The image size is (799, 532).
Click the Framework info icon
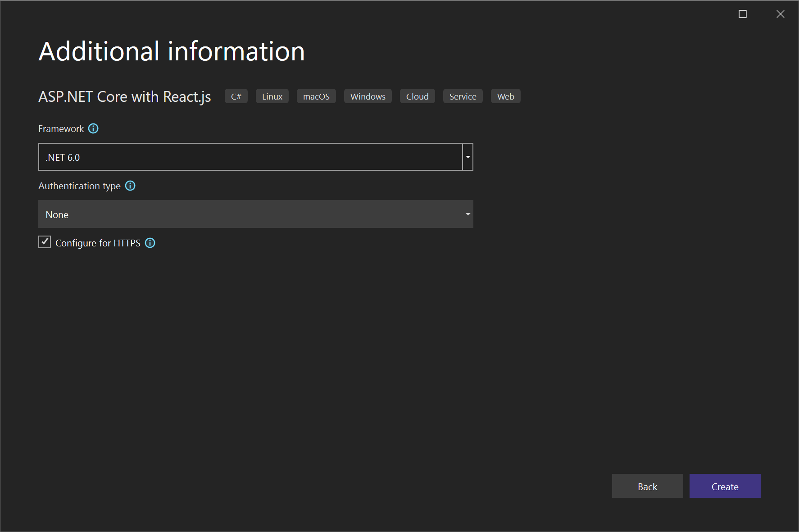point(93,129)
